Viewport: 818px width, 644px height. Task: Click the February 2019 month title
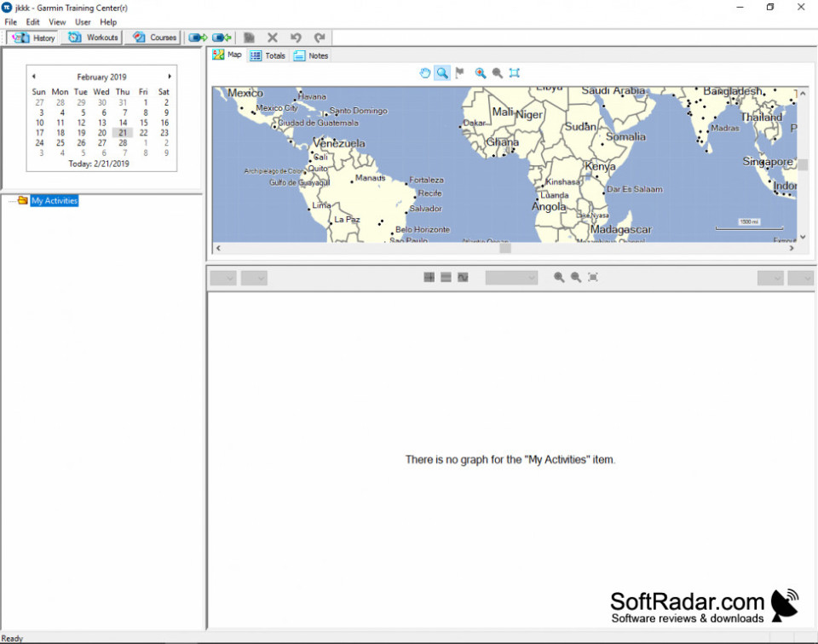tap(101, 77)
